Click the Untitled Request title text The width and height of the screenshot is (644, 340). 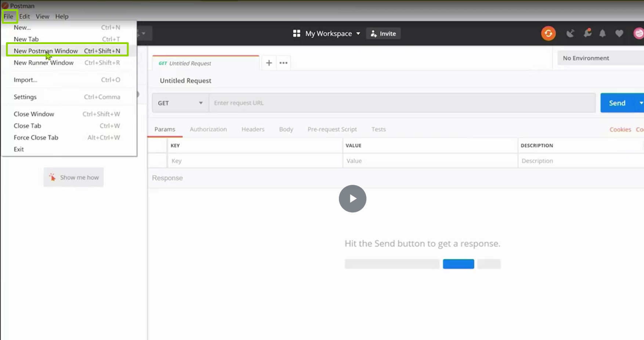[x=185, y=81]
